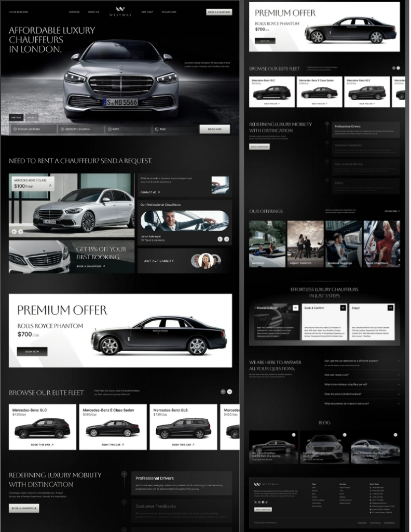Click the Instagram icon in footer
Screen dimensions: 411x532
coord(259,502)
